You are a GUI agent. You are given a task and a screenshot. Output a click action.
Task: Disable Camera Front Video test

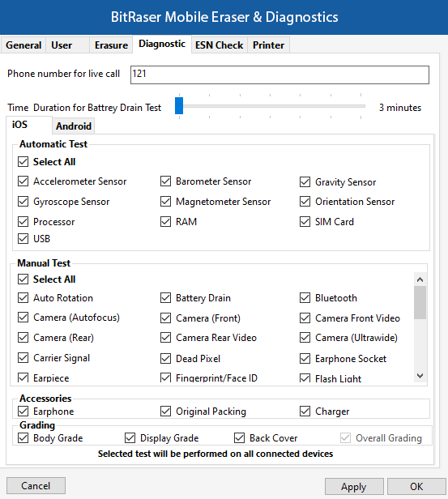305,318
